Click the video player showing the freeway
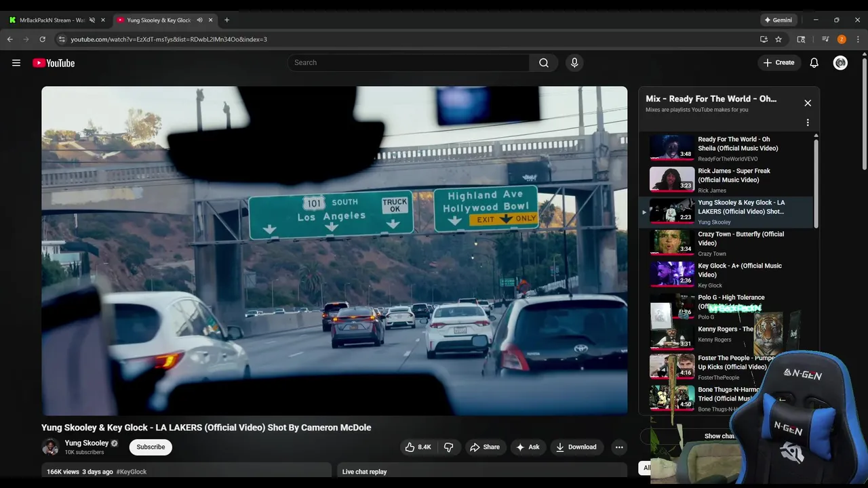 point(334,251)
